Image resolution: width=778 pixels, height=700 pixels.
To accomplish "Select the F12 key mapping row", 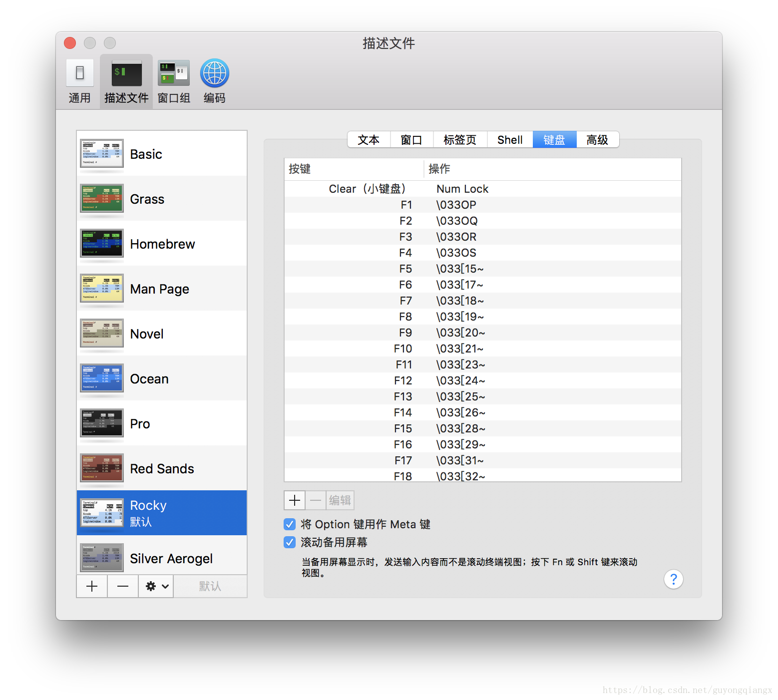I will tap(483, 380).
